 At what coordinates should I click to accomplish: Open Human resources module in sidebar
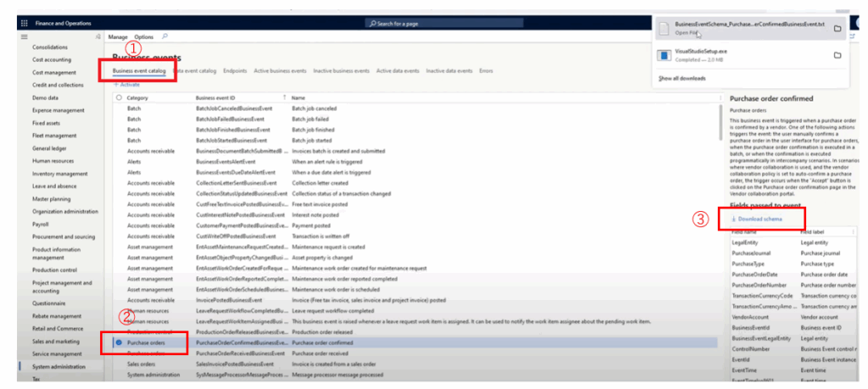(x=53, y=161)
